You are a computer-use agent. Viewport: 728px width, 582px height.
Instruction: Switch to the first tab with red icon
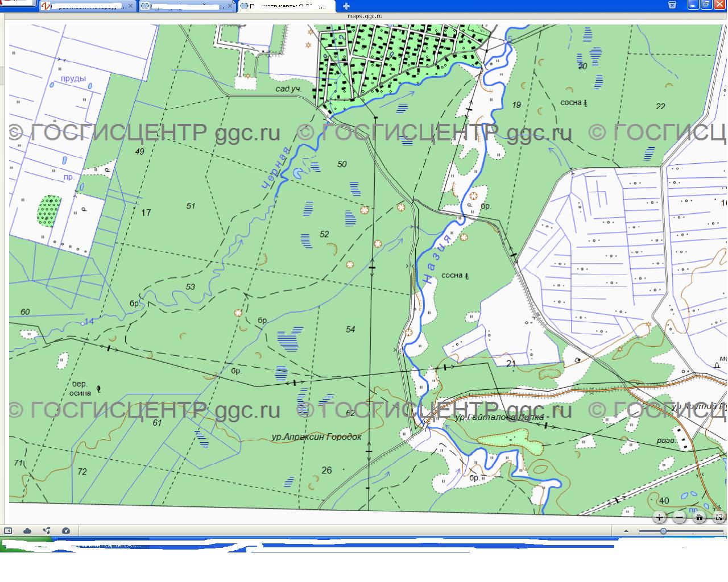85,6
